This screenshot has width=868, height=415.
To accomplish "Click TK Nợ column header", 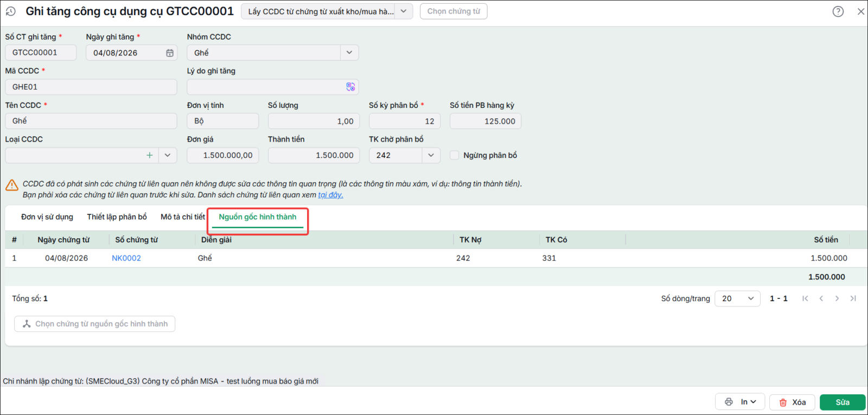I will tap(470, 240).
